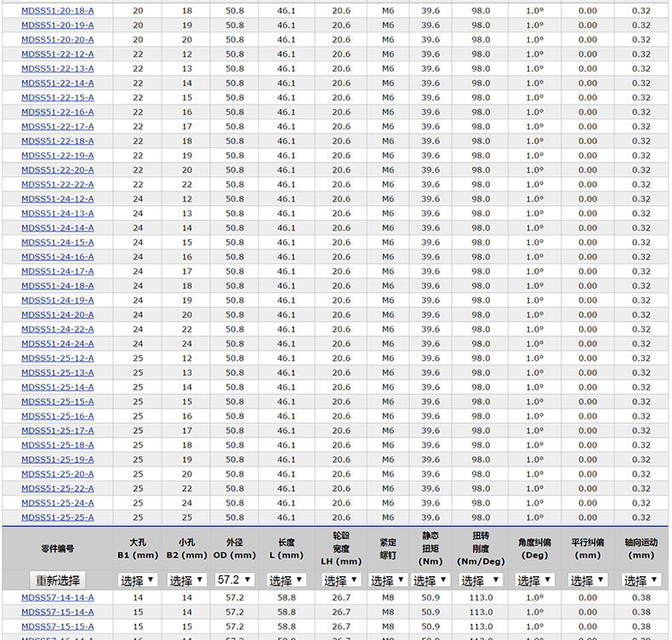The width and height of the screenshot is (672, 640).
Task: Open the 小孔 B2 filter dropdown
Action: coord(186,580)
